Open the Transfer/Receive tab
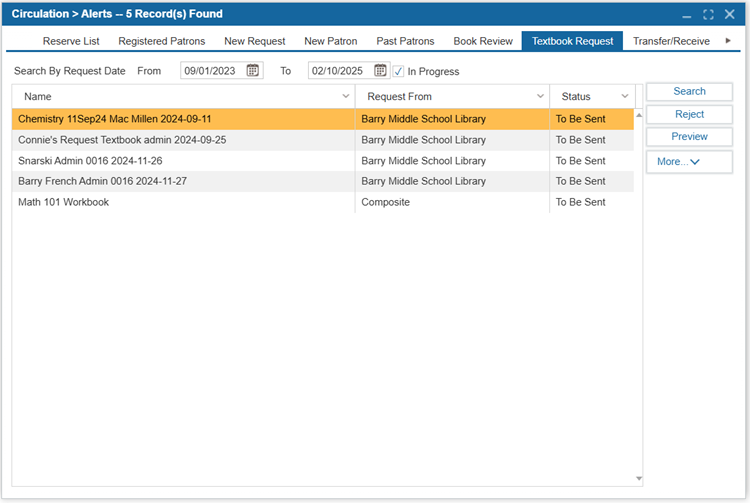The width and height of the screenshot is (750, 503). pyautogui.click(x=671, y=41)
